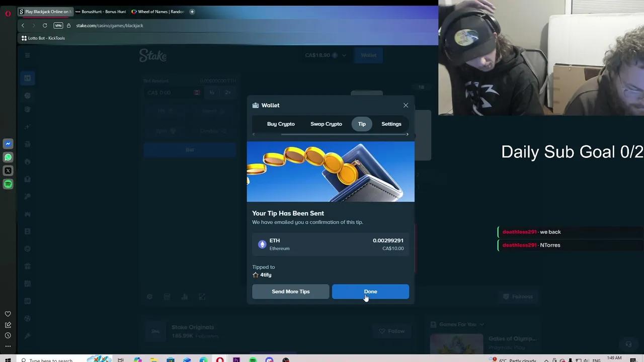Reload the page with refresh icon
This screenshot has height=362, width=644.
pyautogui.click(x=45, y=26)
